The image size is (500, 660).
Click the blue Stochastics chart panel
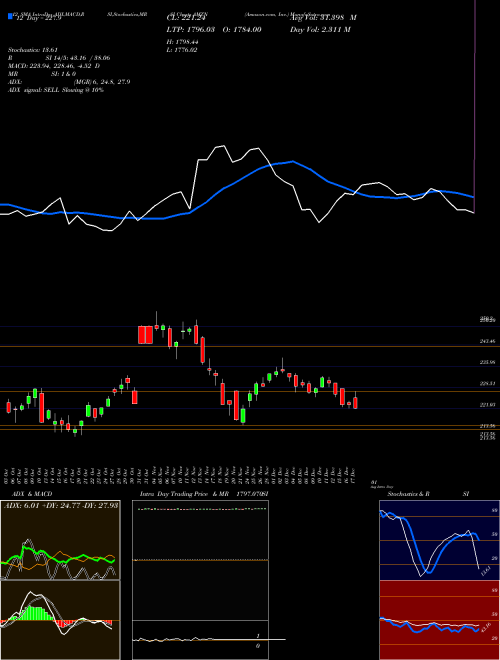pos(439,540)
